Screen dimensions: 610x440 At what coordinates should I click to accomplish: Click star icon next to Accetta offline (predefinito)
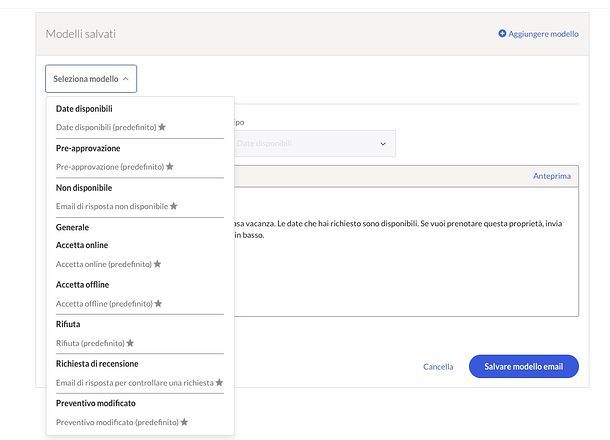coord(158,303)
